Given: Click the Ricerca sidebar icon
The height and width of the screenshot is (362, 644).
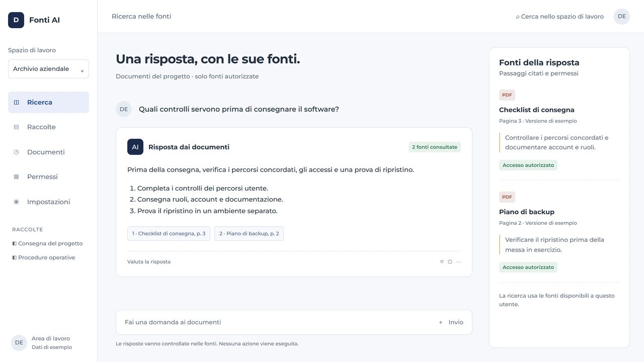Looking at the screenshot, I should (x=17, y=103).
